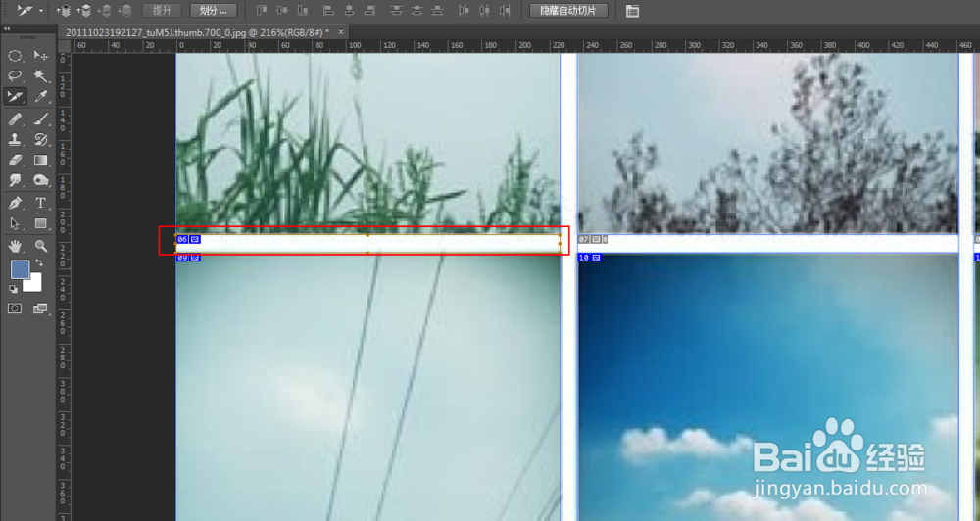Distribute slices by right edges
Screen dimensions: 980x521
pyautogui.click(x=505, y=10)
